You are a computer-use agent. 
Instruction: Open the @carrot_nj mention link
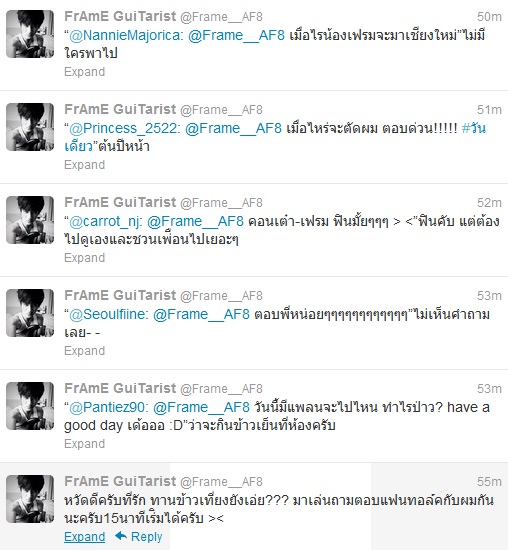click(104, 221)
